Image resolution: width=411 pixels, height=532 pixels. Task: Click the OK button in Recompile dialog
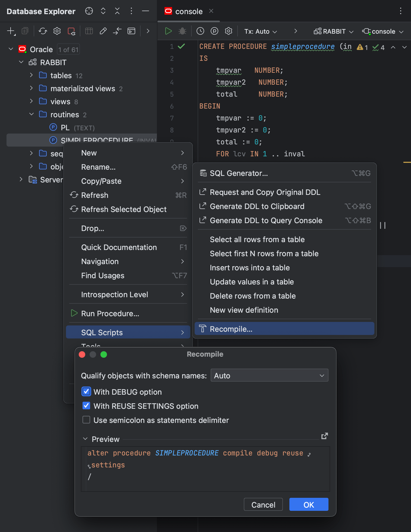[309, 505]
